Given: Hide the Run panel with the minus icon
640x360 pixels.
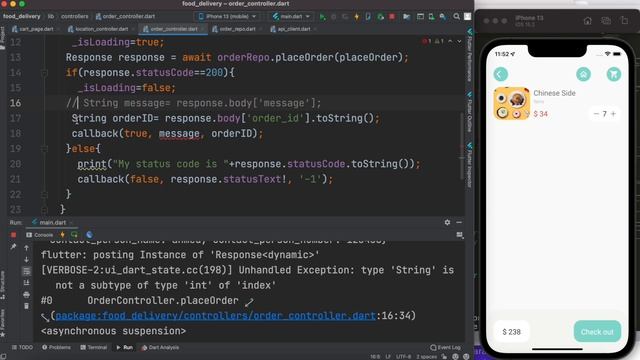Looking at the screenshot, I should point(459,222).
